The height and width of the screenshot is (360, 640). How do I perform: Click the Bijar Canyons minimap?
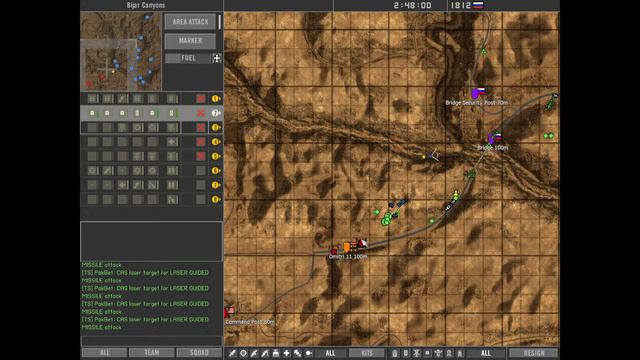pyautogui.click(x=121, y=51)
